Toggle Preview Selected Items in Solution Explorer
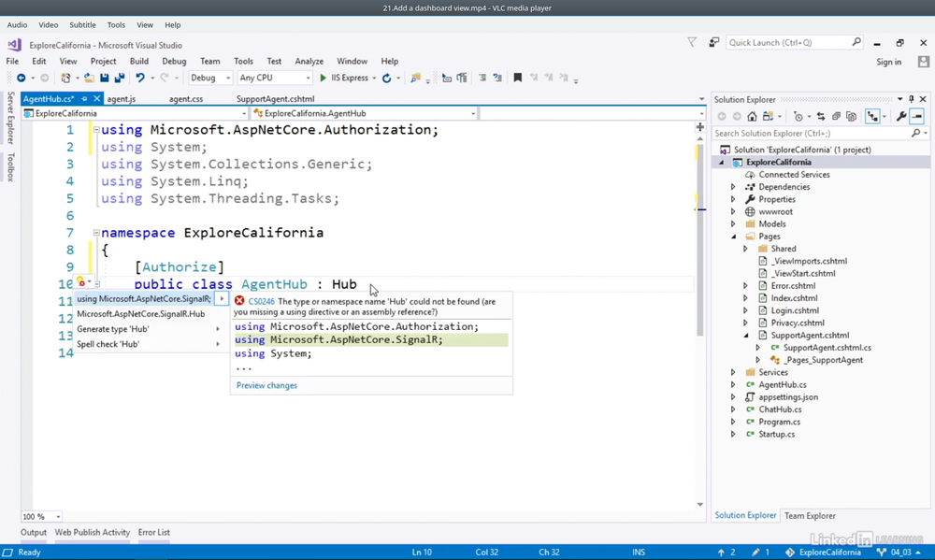Viewport: 935px width, 560px height. pyautogui.click(x=917, y=117)
